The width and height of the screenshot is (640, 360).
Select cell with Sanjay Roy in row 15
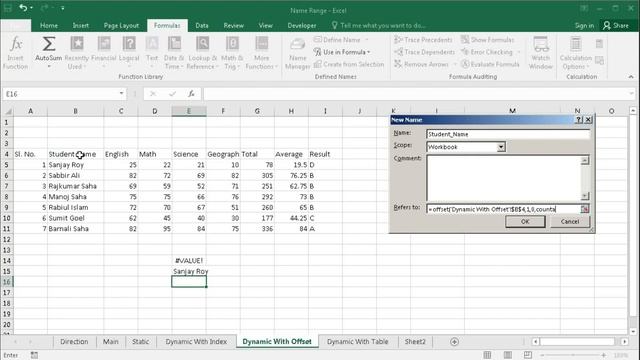(189, 271)
